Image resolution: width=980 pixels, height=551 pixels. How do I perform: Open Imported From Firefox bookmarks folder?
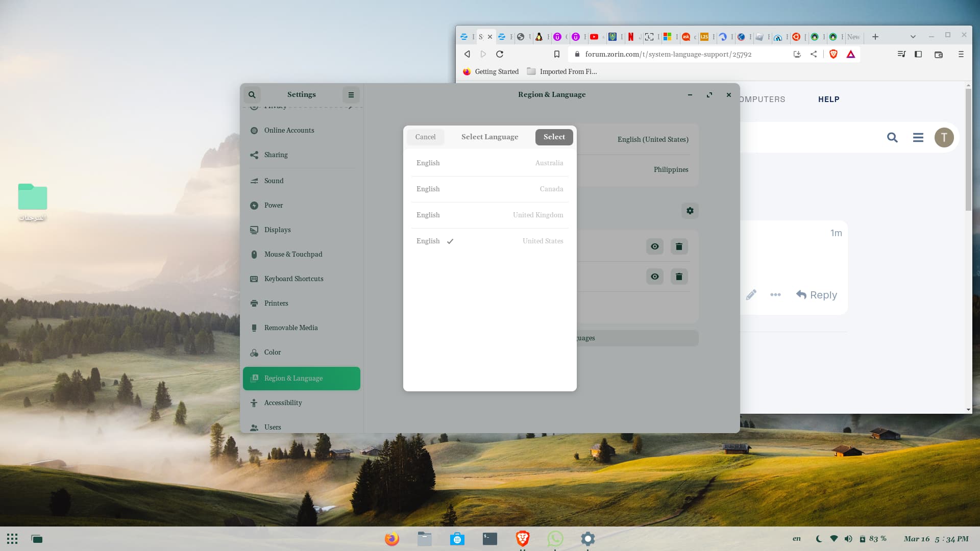(562, 71)
